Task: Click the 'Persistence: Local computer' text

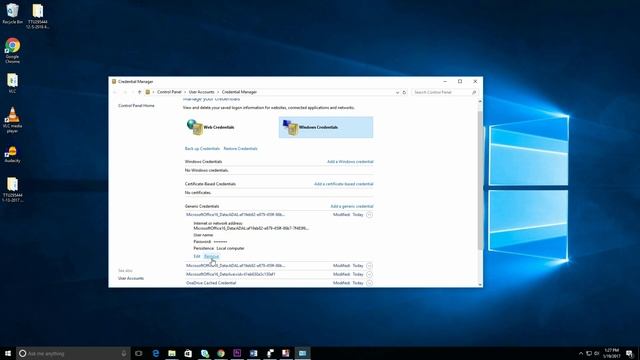Action: point(219,248)
